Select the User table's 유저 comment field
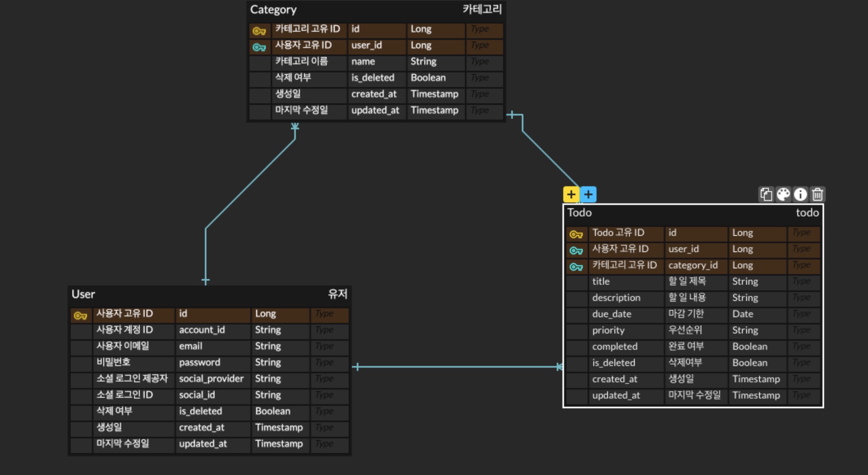 [337, 294]
